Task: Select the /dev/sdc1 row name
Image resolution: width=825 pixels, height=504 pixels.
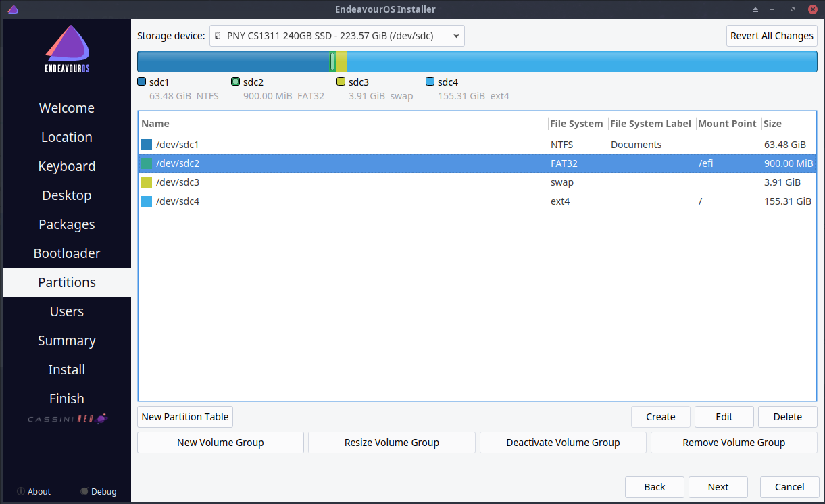Action: click(x=177, y=145)
